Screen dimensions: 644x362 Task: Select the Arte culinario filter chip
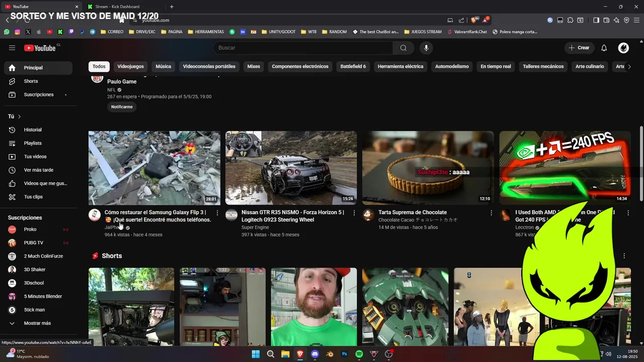(x=590, y=66)
